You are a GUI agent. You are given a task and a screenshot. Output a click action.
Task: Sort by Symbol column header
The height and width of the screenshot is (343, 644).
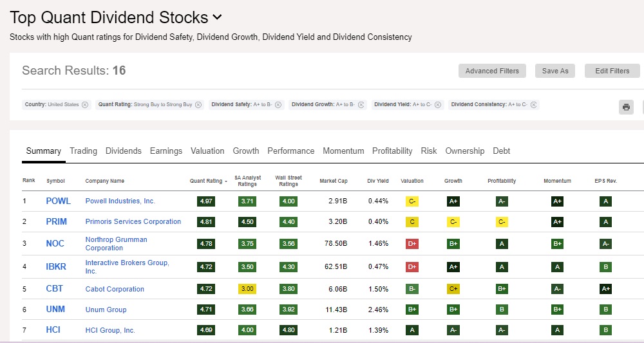pos(55,181)
